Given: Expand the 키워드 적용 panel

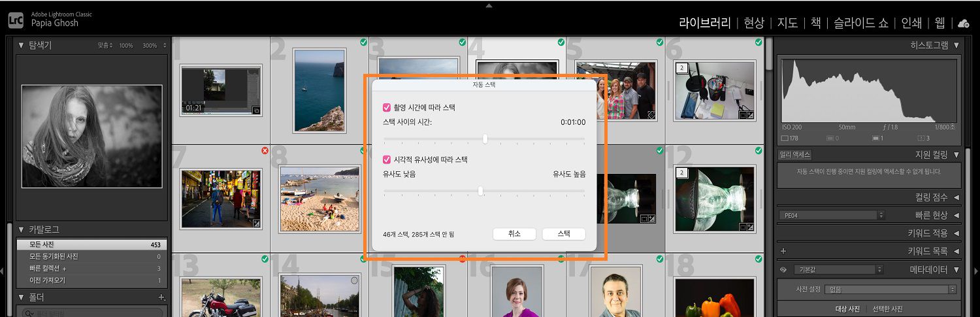Looking at the screenshot, I should pyautogui.click(x=956, y=233).
